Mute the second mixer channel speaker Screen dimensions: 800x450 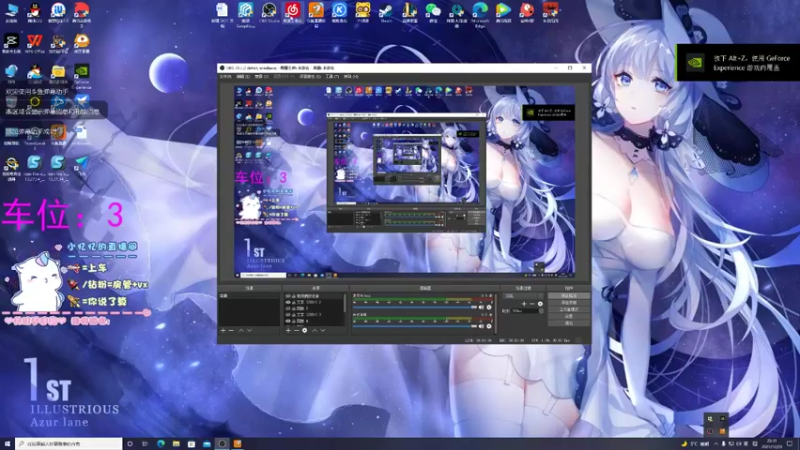click(x=481, y=326)
